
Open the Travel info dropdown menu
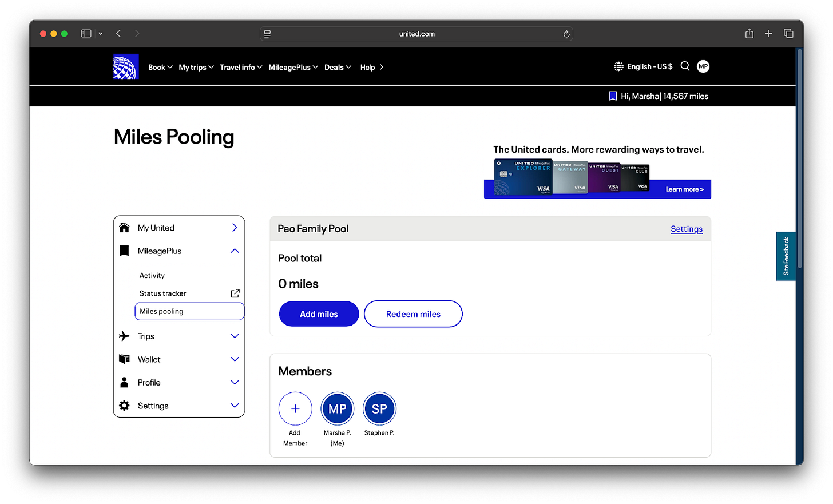pos(241,67)
